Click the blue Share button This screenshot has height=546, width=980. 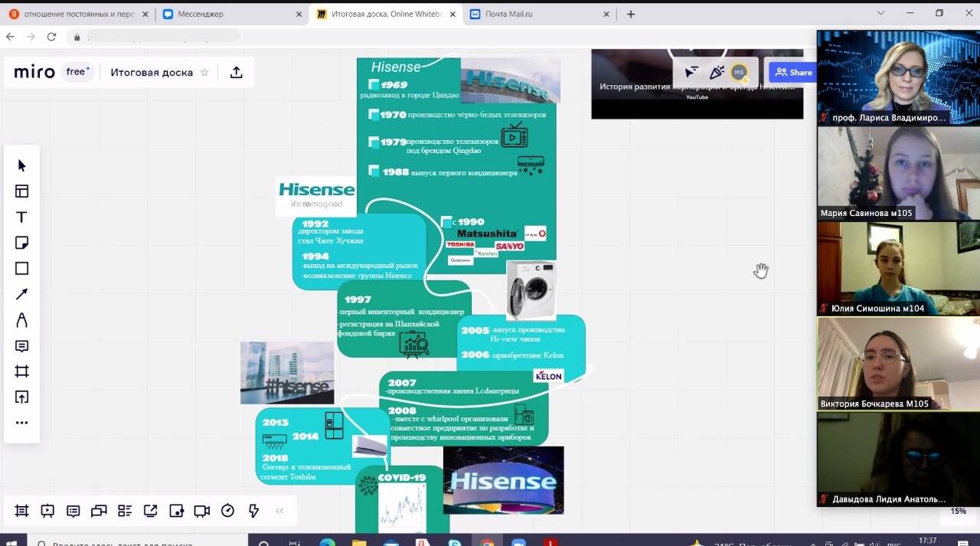(x=793, y=72)
